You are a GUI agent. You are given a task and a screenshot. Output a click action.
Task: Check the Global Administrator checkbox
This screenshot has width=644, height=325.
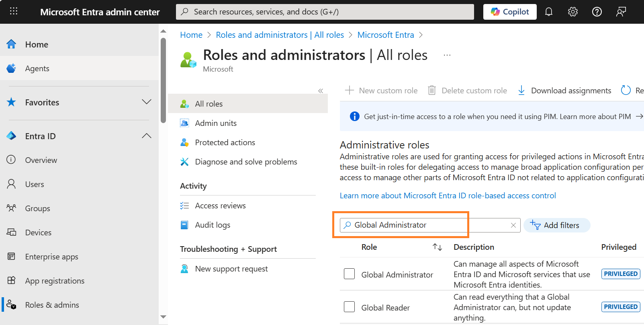350,274
